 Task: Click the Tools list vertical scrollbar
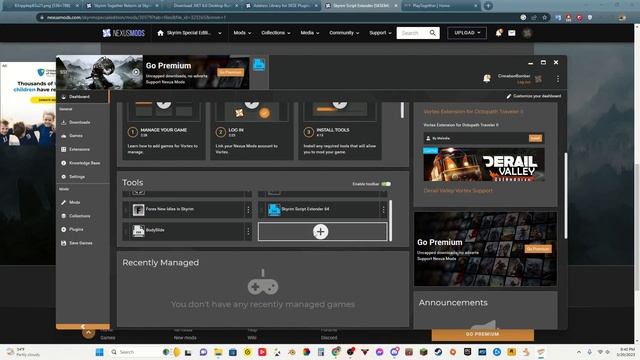390,220
